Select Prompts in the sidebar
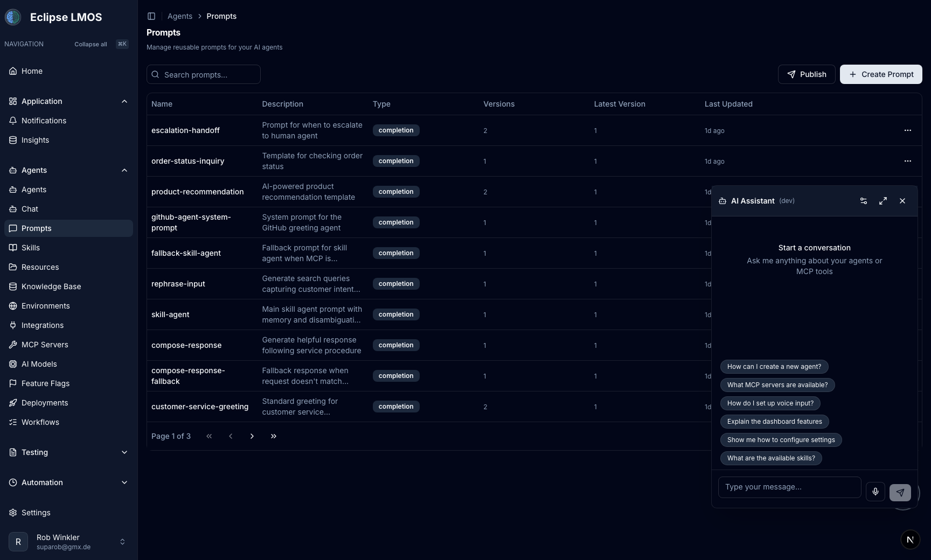 [68, 228]
